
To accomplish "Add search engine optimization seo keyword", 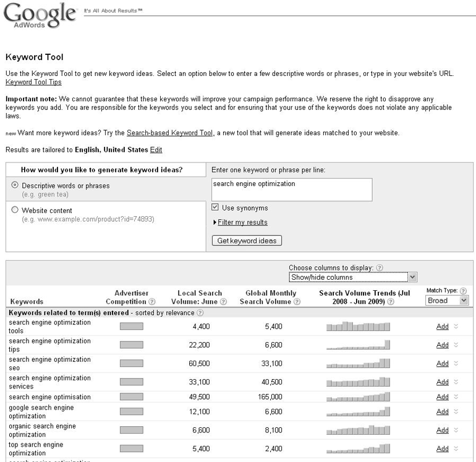I will [442, 363].
